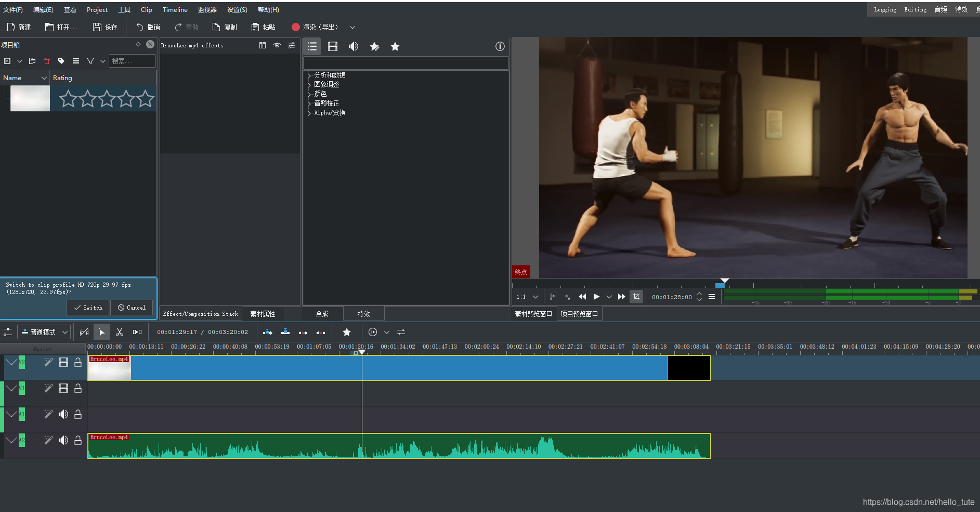This screenshot has height=512, width=980.
Task: Switch to the 项目预览窗口 monitor tab
Action: [x=579, y=314]
